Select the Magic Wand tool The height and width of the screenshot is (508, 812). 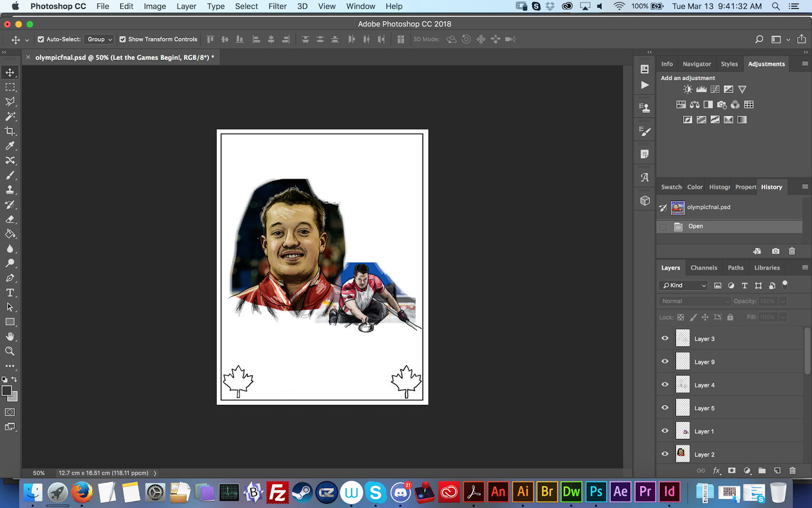point(10,117)
